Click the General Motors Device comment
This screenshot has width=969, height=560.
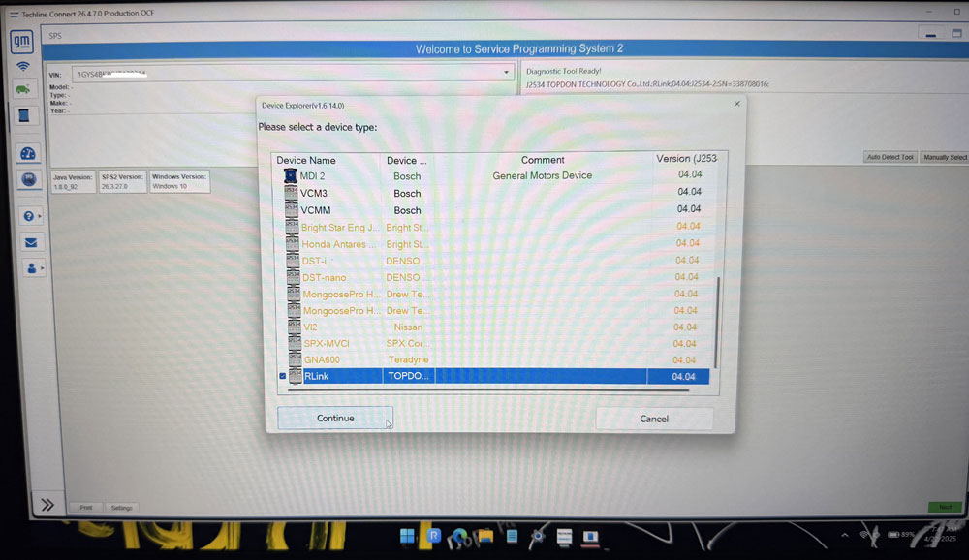[x=542, y=175]
